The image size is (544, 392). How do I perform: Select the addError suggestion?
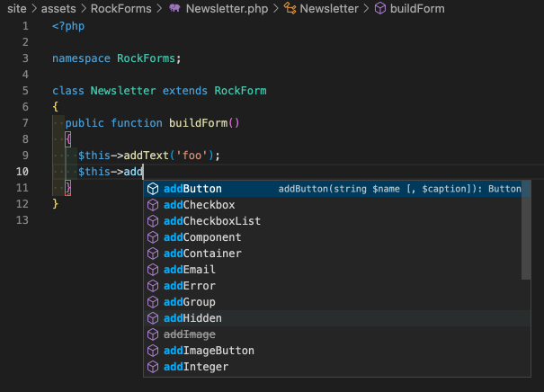click(x=190, y=286)
